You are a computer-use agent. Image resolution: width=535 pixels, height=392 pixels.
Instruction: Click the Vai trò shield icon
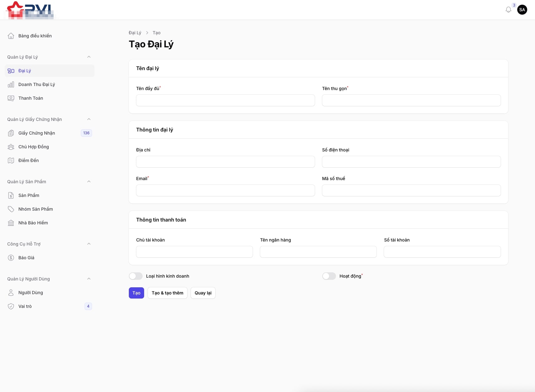(x=11, y=306)
